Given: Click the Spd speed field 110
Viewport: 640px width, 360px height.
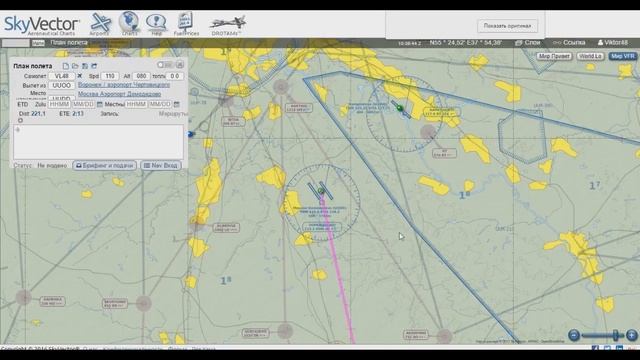Looking at the screenshot, I should (110, 76).
